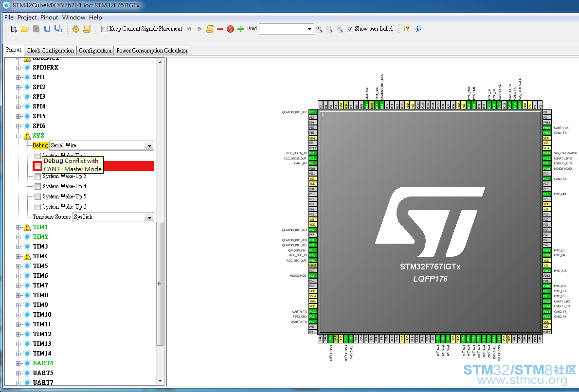Enable System Wake-Up 1 checkbox
The height and width of the screenshot is (392, 579).
pyautogui.click(x=37, y=156)
